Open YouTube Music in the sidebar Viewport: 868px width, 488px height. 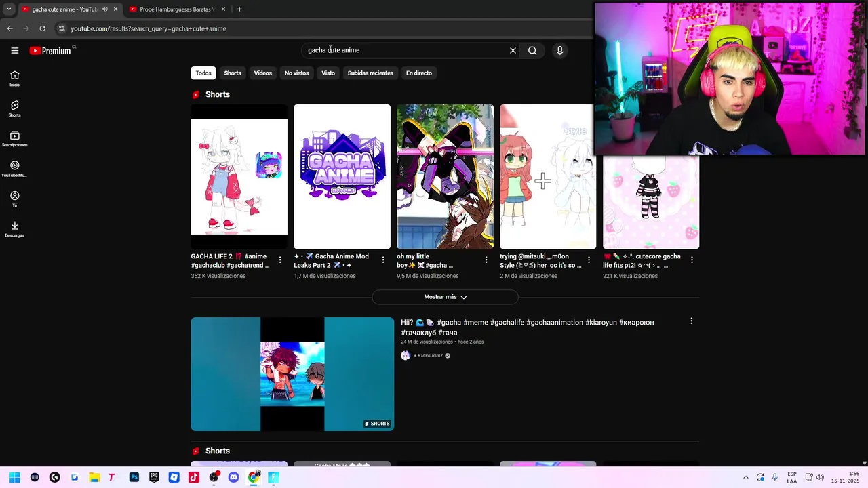click(14, 169)
